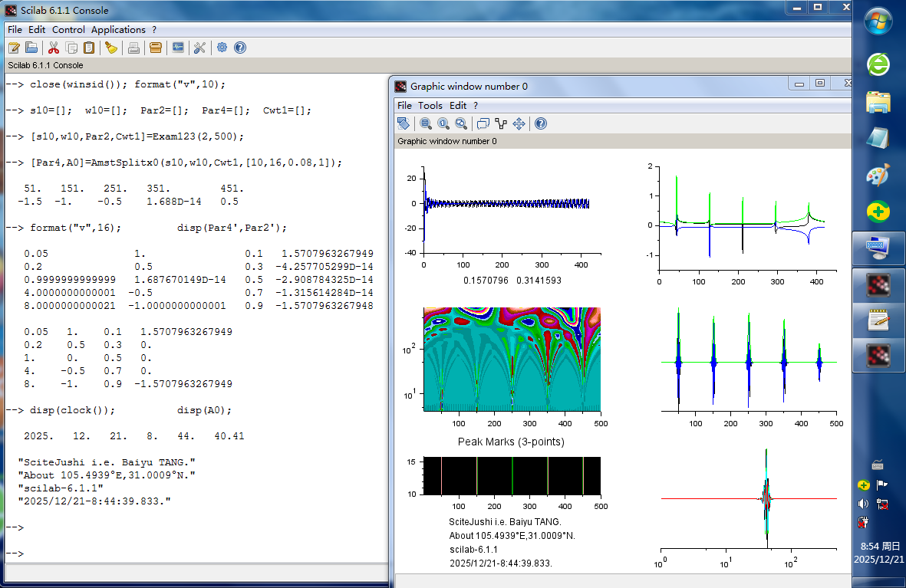Click the Open file folder icon
The height and width of the screenshot is (588, 906).
point(31,48)
